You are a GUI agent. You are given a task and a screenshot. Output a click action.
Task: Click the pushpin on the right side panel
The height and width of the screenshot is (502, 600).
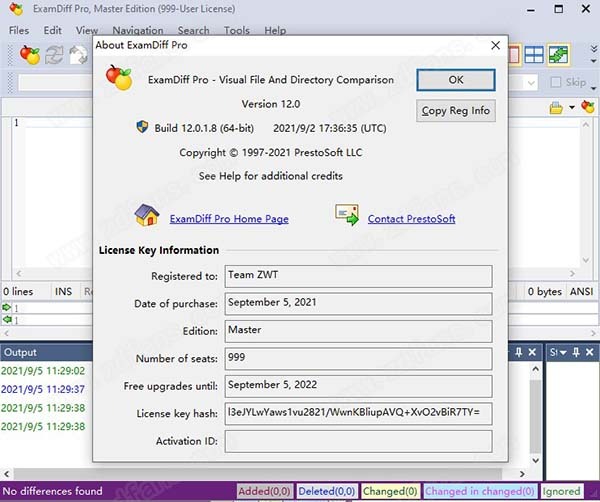coord(576,352)
